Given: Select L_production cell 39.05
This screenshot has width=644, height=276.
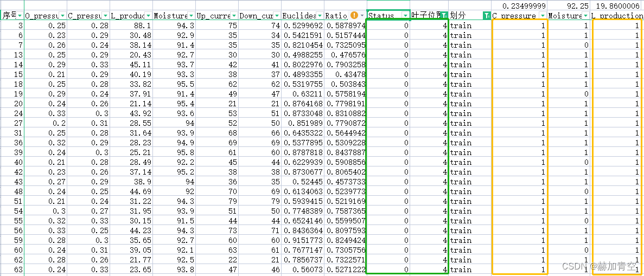Looking at the screenshot, I should pyautogui.click(x=131, y=250).
